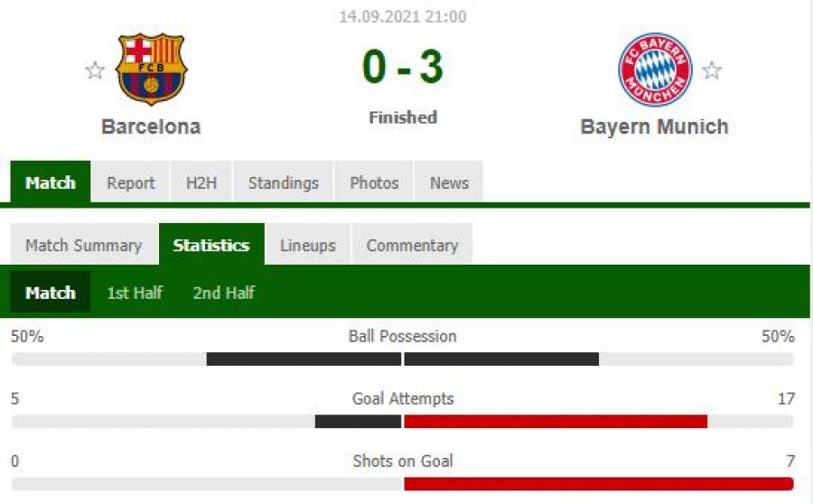
Task: Select the Statistics sub-tab
Action: tap(211, 245)
